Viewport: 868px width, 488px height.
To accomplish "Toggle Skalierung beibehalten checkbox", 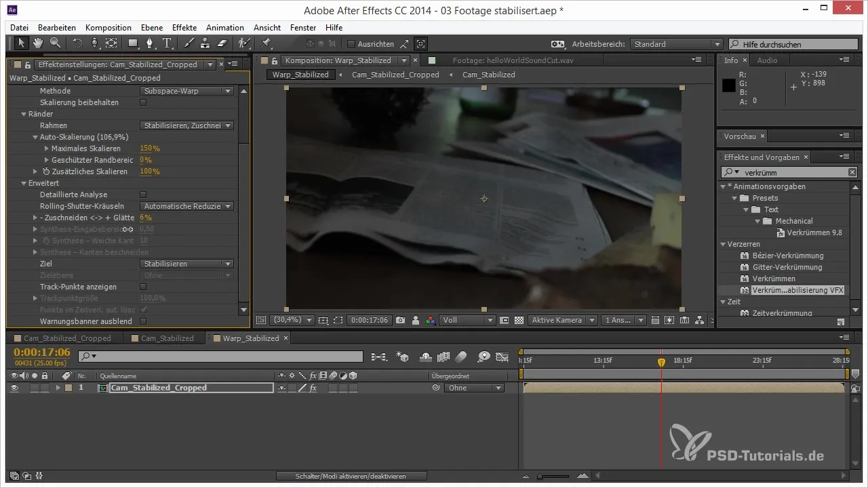I will pos(143,102).
